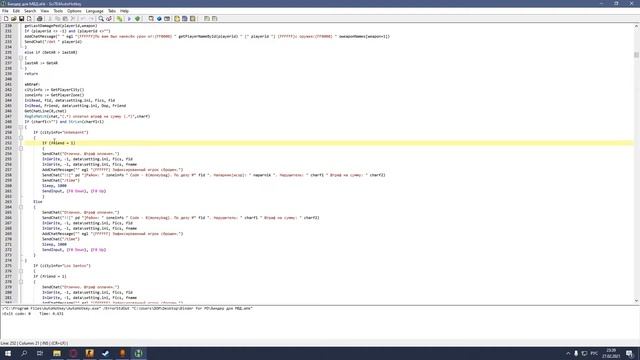Collapse the fold marker at line 264
Screen dimensions: 640x360
21,207
